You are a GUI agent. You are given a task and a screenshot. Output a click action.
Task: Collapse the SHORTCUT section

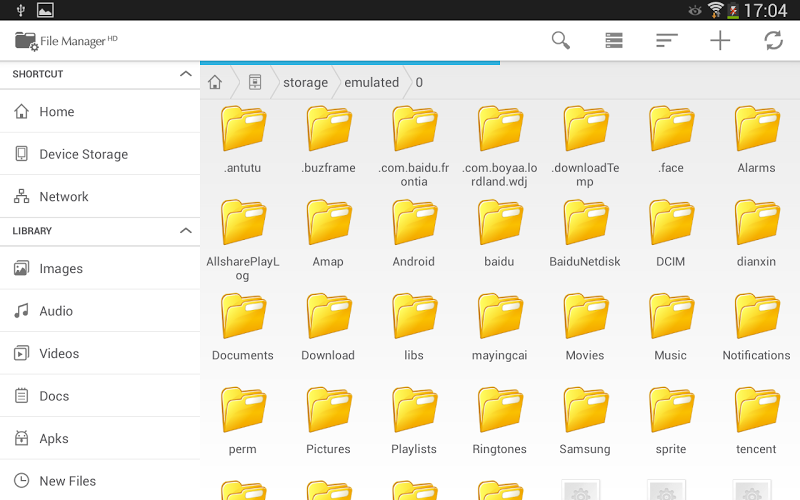[x=185, y=74]
